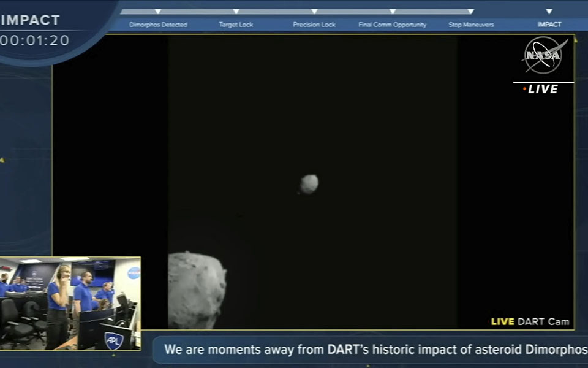Viewport: 588px width, 368px height.
Task: Click the Dimorphos Detected milestone label
Action: click(x=158, y=25)
